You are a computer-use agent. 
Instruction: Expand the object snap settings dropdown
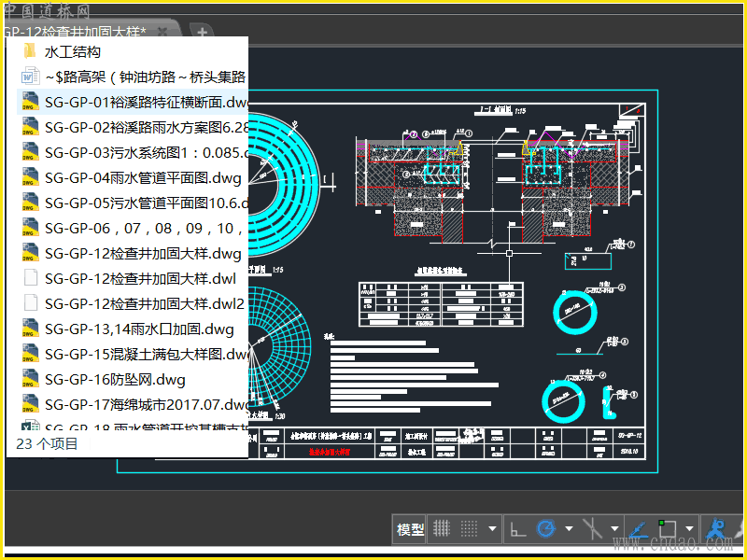pos(689,529)
